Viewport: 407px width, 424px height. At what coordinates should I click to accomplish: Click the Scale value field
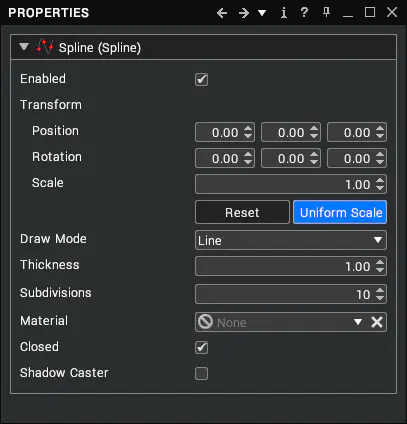point(291,184)
